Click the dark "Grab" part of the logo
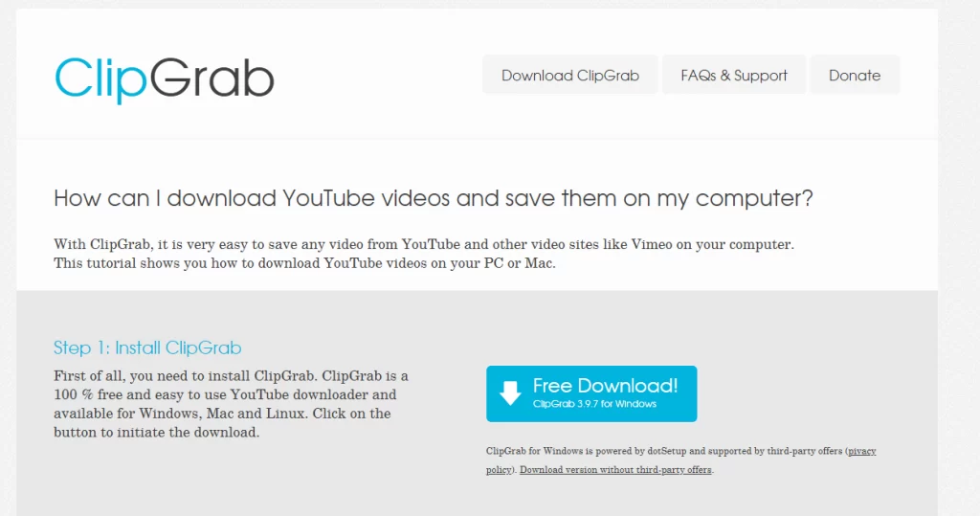This screenshot has height=516, width=980. coord(212,79)
